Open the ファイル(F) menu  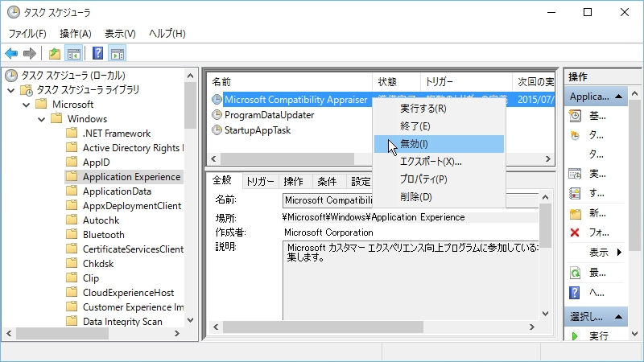click(x=27, y=33)
